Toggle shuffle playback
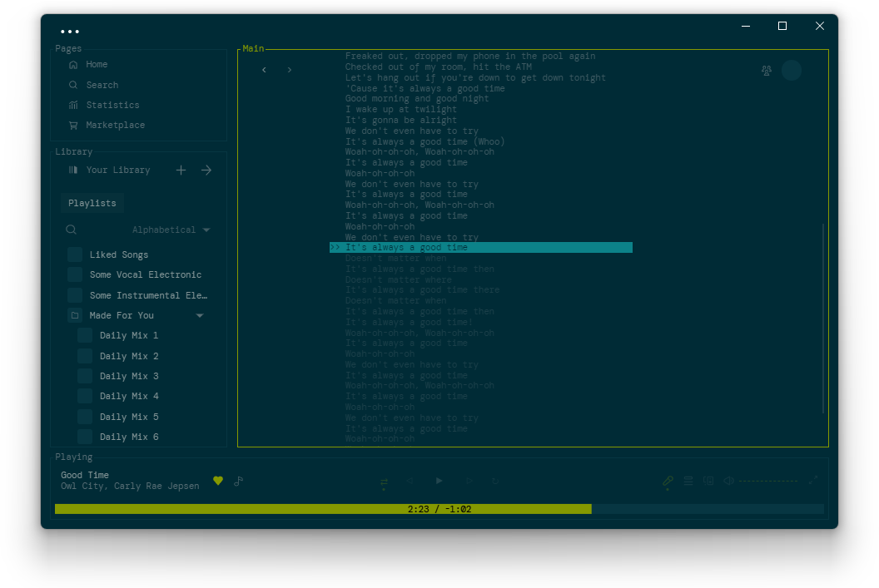Image resolution: width=879 pixels, height=588 pixels. click(x=384, y=482)
